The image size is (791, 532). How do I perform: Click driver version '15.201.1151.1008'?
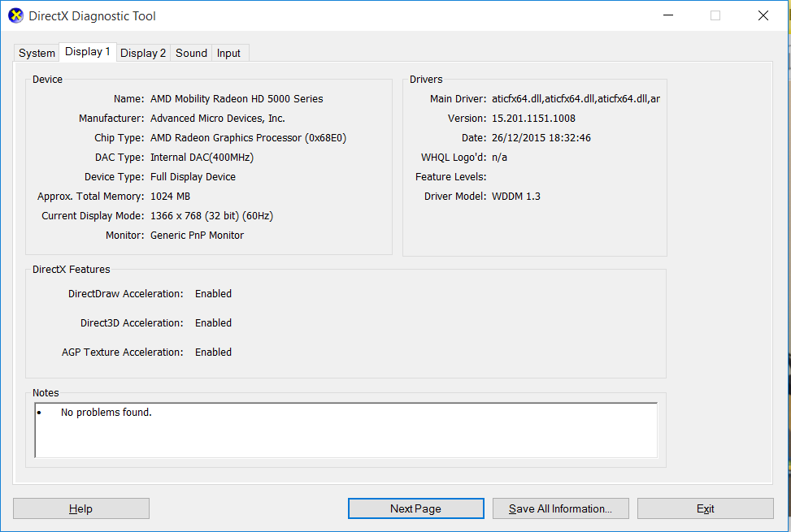[534, 119]
